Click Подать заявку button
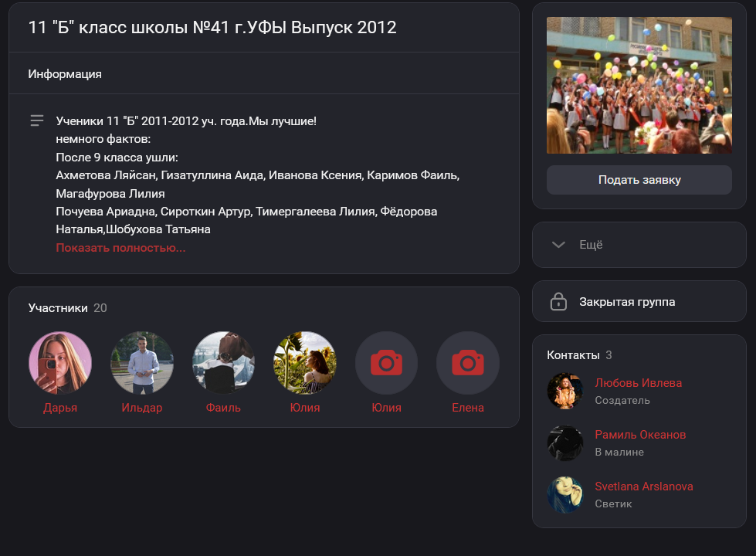Screen dimensions: 756x556 [x=639, y=180]
